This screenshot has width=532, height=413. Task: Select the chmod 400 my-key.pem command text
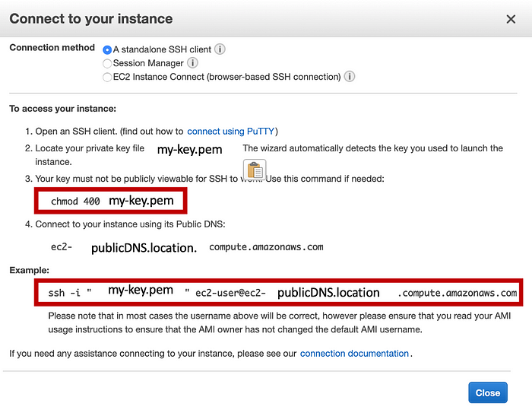click(112, 201)
